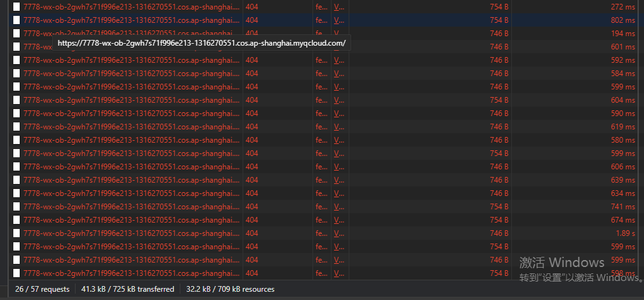Click the '802 ms' time value
The width and height of the screenshot is (644, 300).
click(x=623, y=20)
